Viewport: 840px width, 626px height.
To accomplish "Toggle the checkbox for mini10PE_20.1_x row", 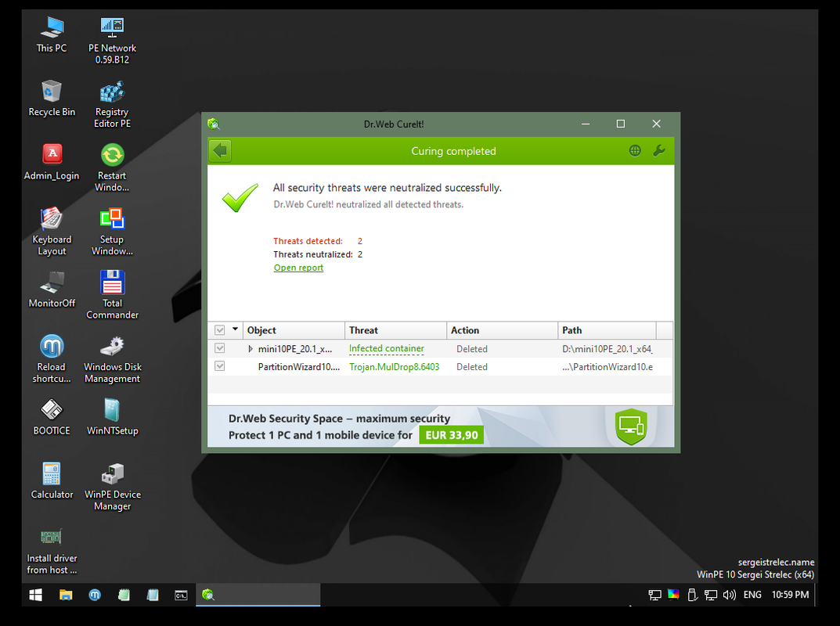I will click(x=220, y=349).
